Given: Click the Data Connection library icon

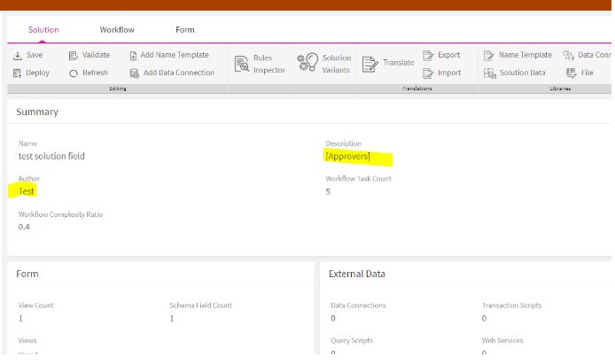Looking at the screenshot, I should tap(568, 55).
